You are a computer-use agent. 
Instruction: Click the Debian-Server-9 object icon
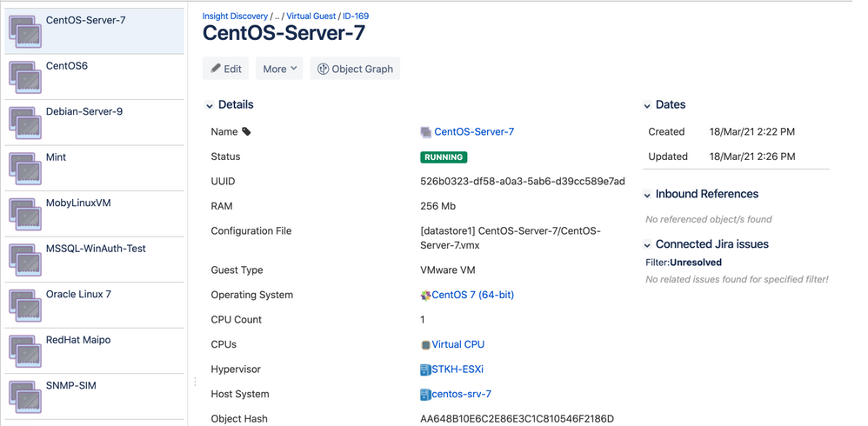coord(25,123)
